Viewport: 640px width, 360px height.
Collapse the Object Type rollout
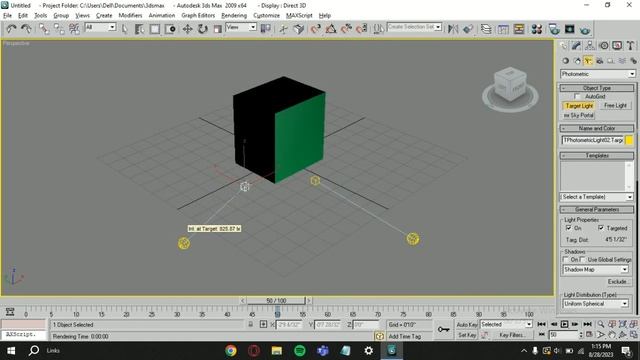[x=597, y=88]
